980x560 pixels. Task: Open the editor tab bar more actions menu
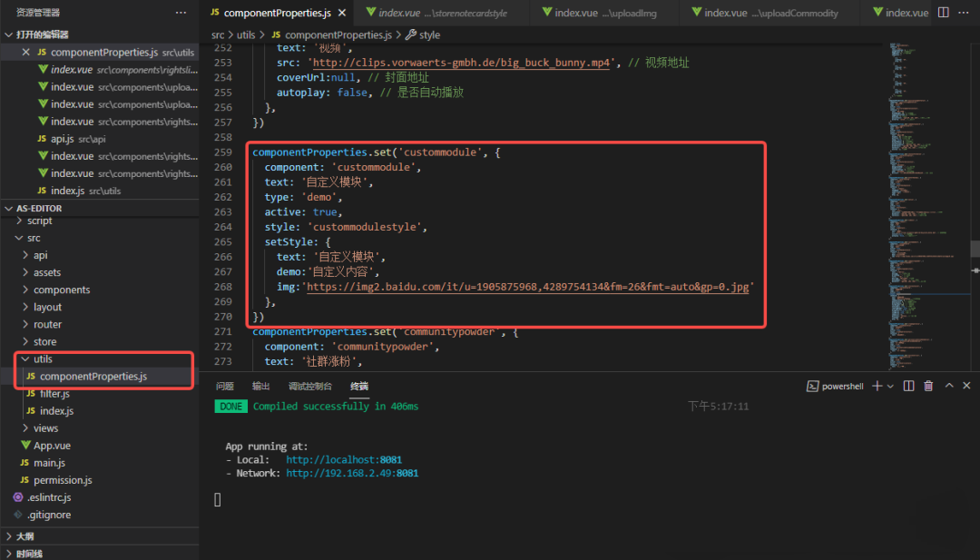click(x=965, y=13)
